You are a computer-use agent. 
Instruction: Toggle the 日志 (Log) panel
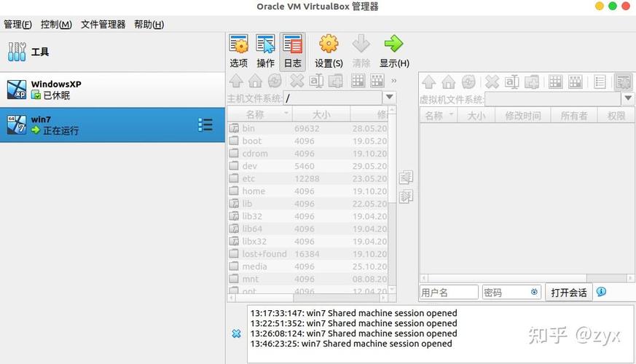(x=292, y=52)
